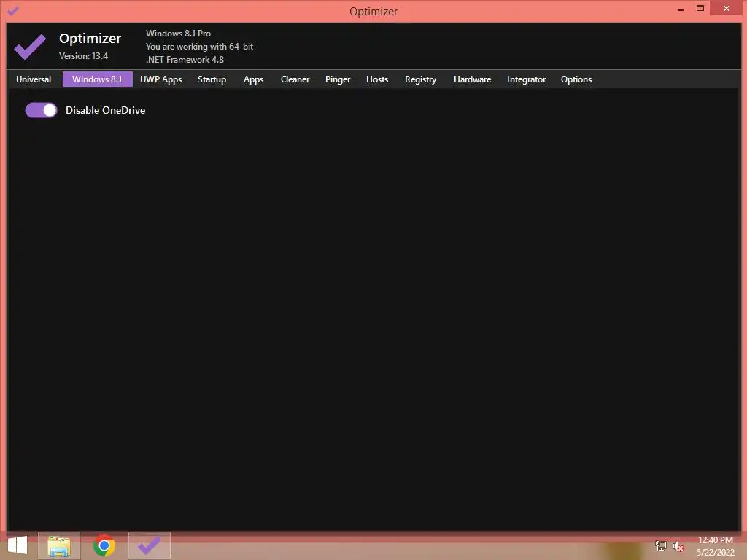Screen dimensions: 747x560
Task: Click the 'Windows 8.1 Pro' text
Action: click(x=178, y=34)
